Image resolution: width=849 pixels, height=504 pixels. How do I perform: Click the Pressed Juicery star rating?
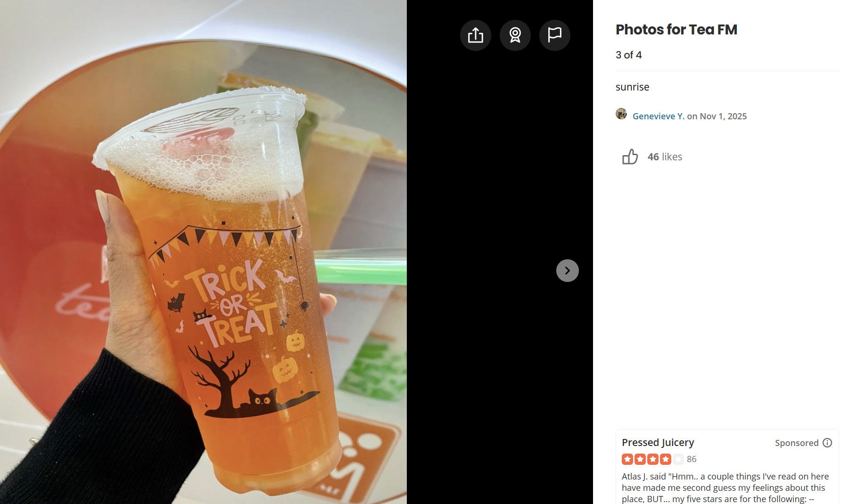coord(652,459)
